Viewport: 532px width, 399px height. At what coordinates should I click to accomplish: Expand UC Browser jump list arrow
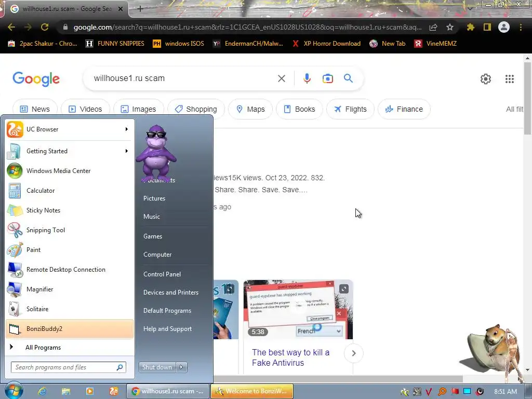(127, 129)
